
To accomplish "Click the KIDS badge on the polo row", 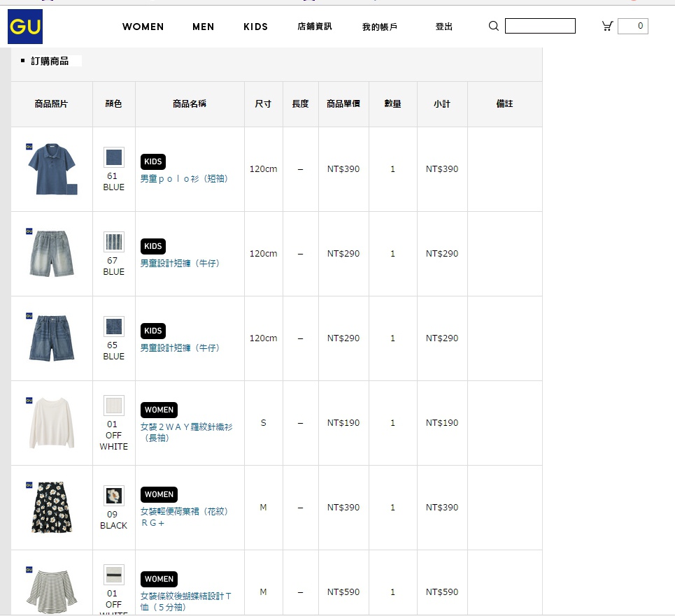I will [x=152, y=162].
